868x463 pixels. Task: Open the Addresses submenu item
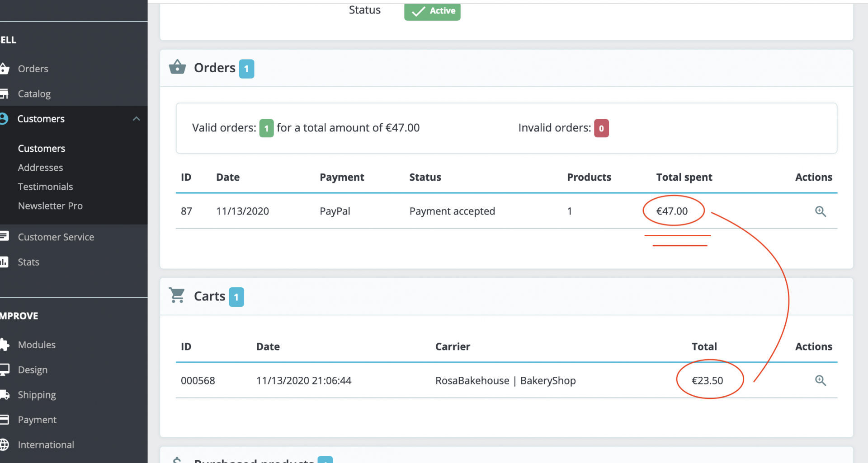point(40,168)
